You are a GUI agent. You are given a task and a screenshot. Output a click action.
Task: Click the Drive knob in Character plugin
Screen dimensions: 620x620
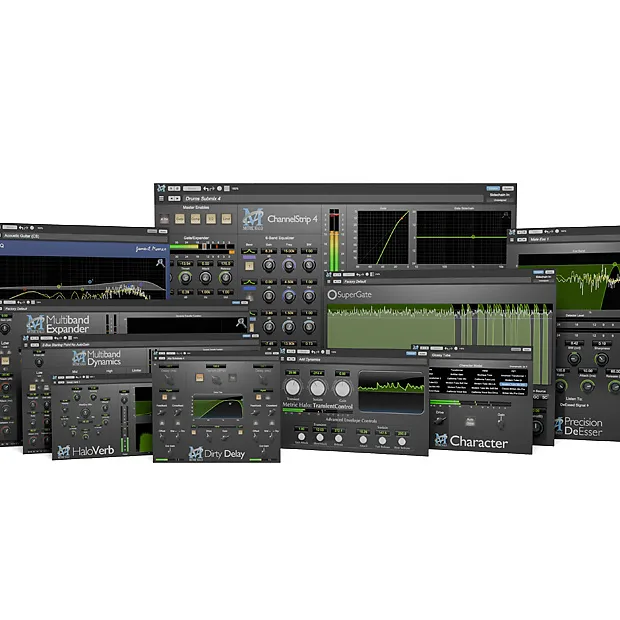click(x=440, y=420)
